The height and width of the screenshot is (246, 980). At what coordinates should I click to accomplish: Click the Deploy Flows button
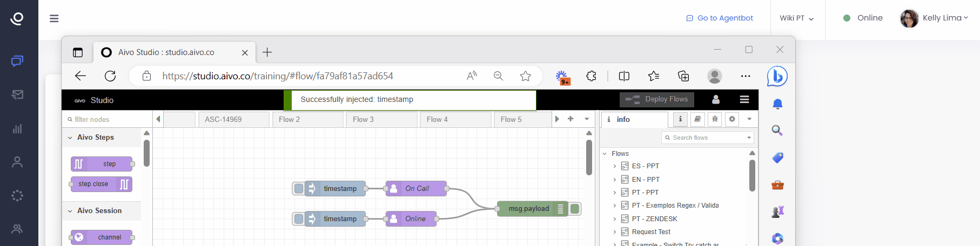coord(657,99)
